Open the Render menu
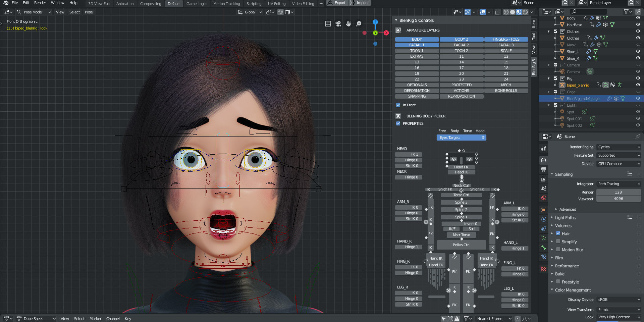Screen dimensions: 644x322 click(x=40, y=3)
